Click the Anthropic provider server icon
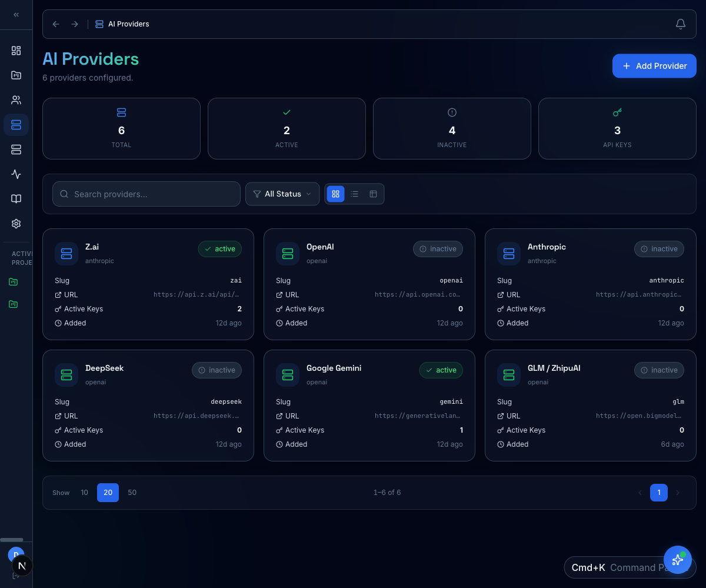Image resolution: width=706 pixels, height=588 pixels. coord(509,254)
